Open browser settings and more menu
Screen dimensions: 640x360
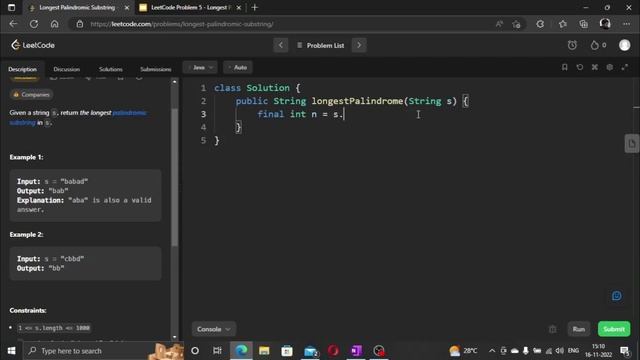point(626,24)
